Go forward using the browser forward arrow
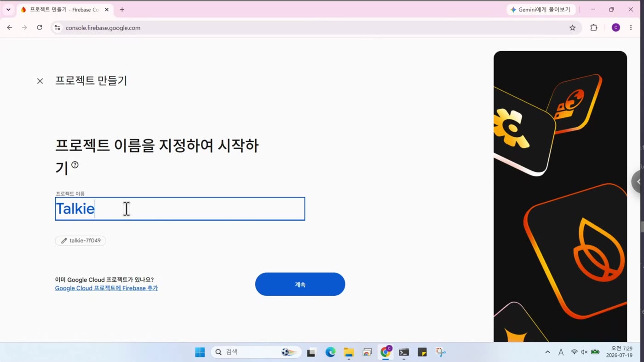 pos(24,28)
